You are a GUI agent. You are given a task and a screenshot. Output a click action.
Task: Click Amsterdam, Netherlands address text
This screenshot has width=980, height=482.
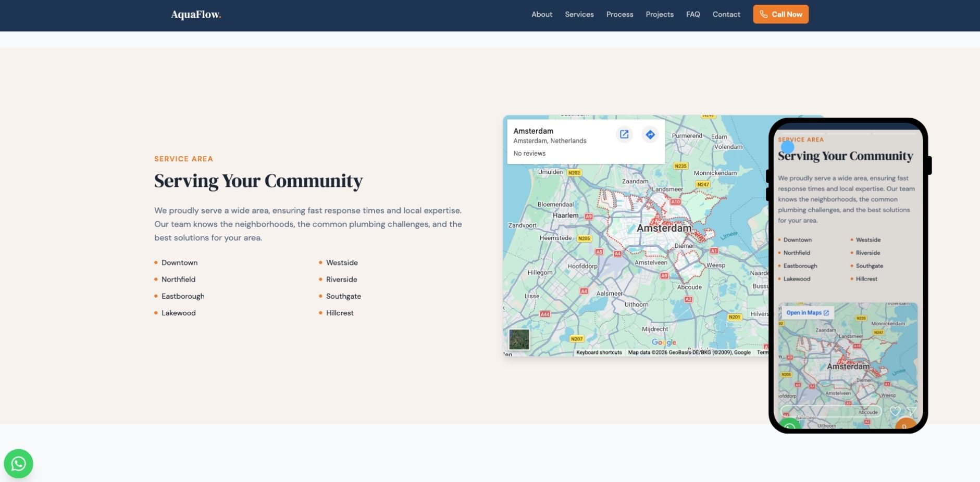(x=550, y=141)
